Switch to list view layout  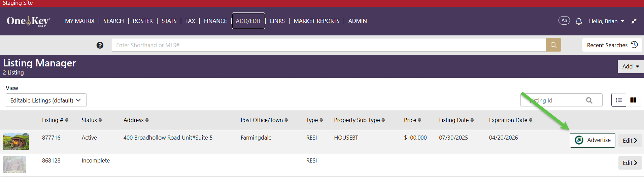pos(619,100)
